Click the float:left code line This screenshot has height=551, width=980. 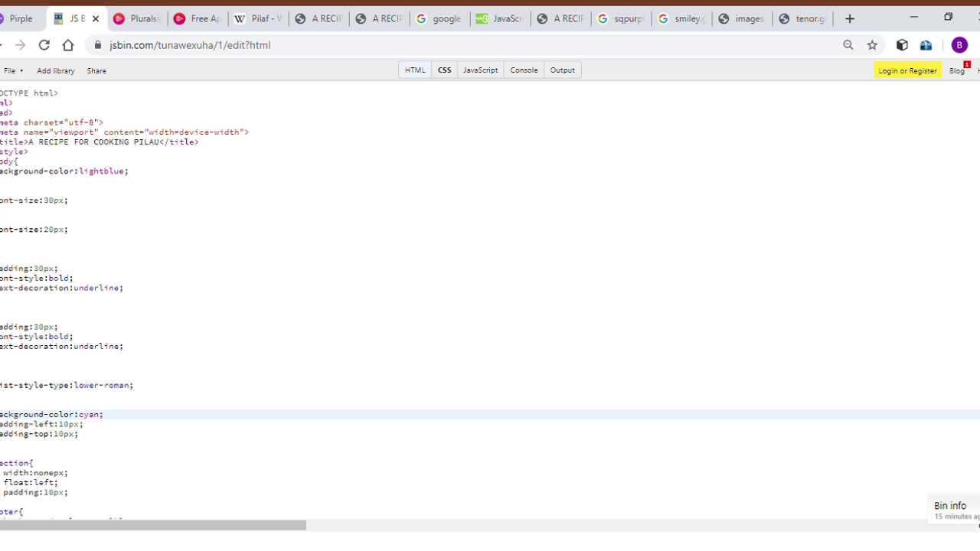click(31, 483)
